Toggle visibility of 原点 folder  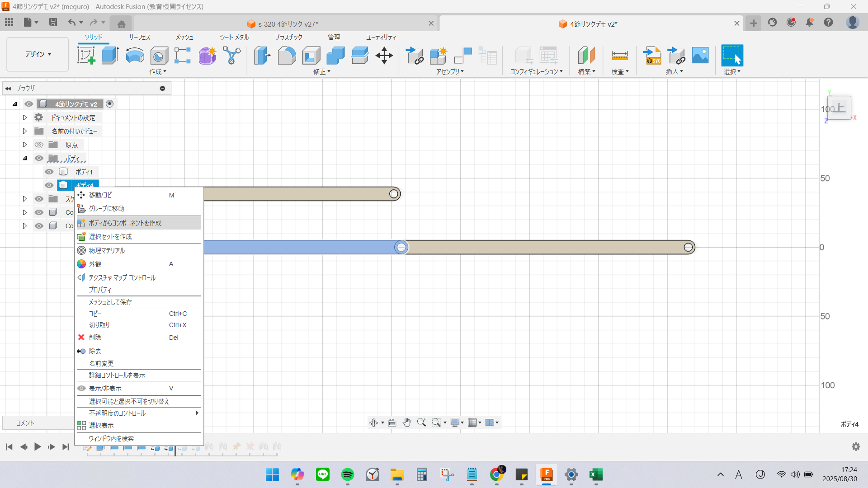(39, 145)
